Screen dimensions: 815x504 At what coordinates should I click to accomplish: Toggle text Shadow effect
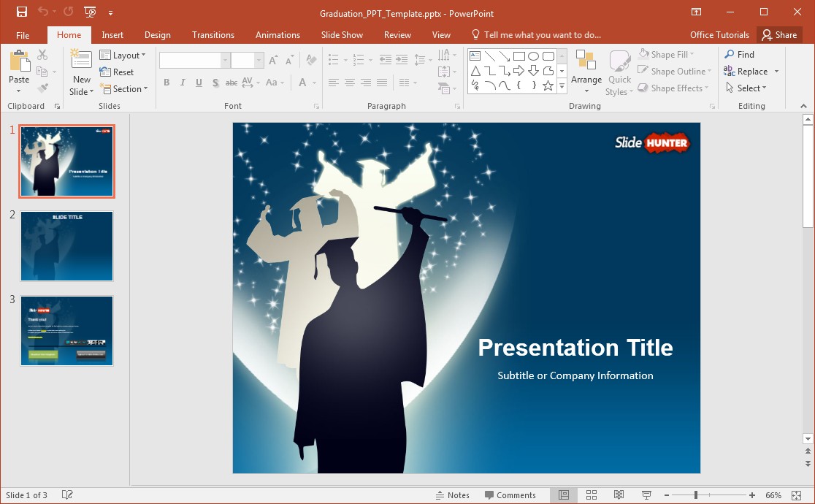tap(215, 83)
